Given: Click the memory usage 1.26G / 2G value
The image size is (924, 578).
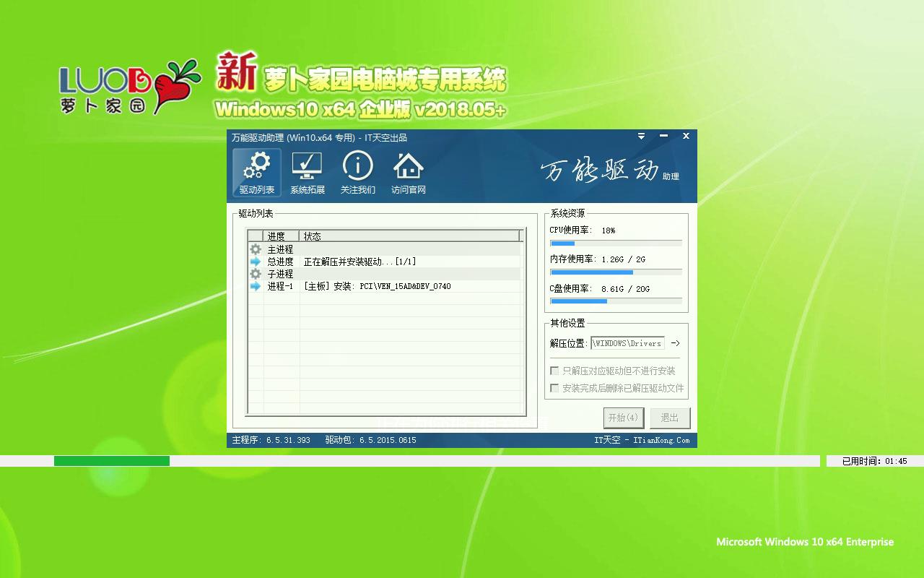Looking at the screenshot, I should [x=623, y=259].
